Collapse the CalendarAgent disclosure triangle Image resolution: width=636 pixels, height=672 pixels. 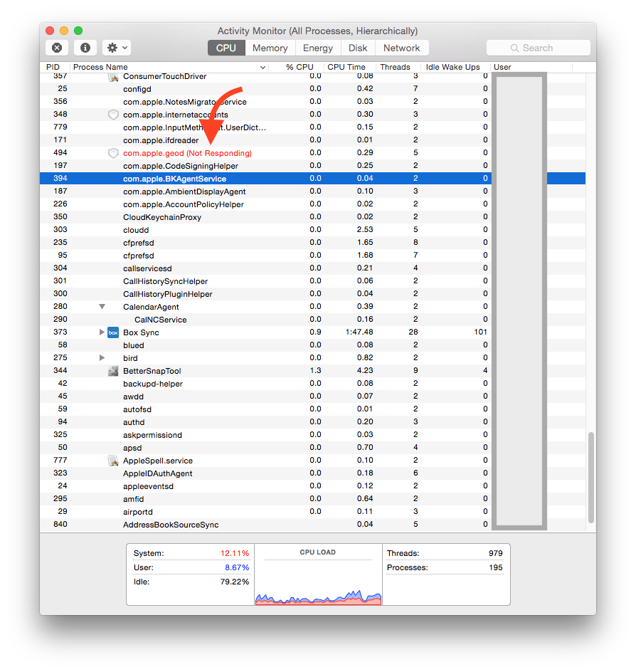[x=102, y=306]
